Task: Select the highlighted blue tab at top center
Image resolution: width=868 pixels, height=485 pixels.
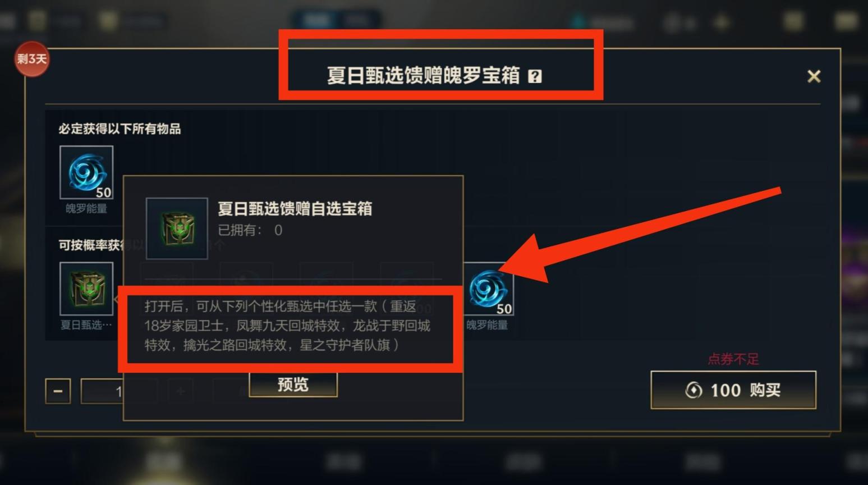Action: pos(317,21)
